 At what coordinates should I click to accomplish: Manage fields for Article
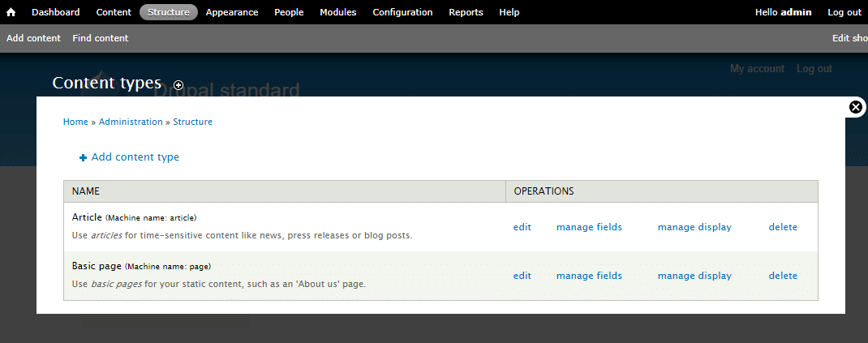589,227
